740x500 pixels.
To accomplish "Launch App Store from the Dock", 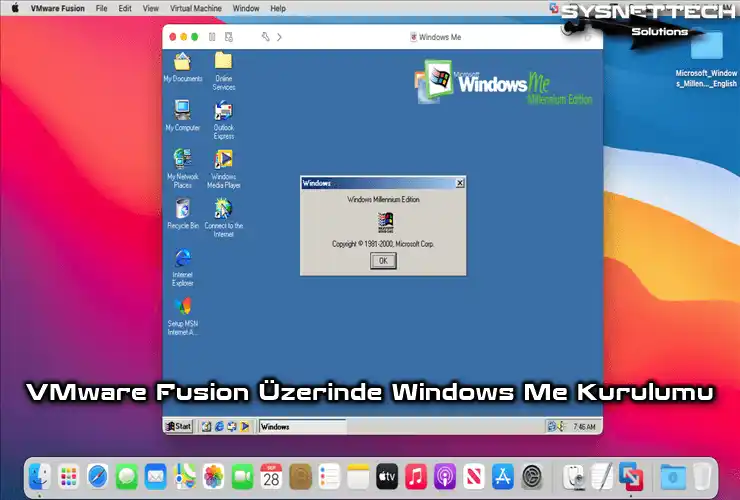I will (x=503, y=476).
